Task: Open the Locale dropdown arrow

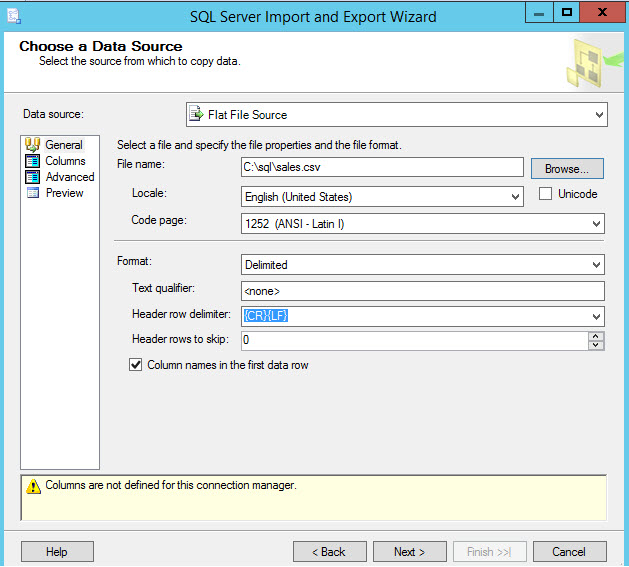Action: pos(515,197)
